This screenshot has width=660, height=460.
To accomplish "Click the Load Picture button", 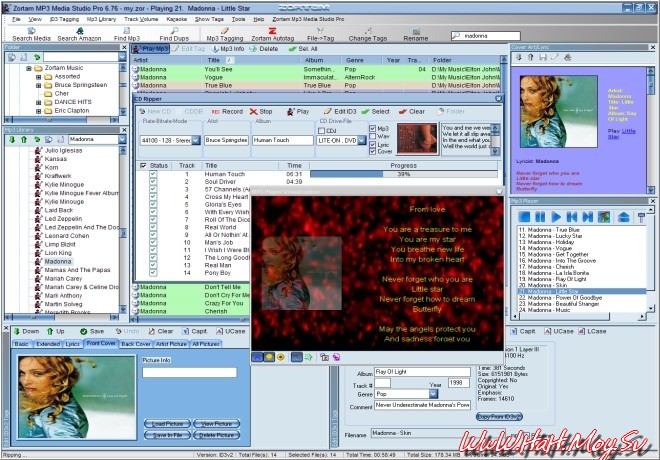I will [x=167, y=423].
